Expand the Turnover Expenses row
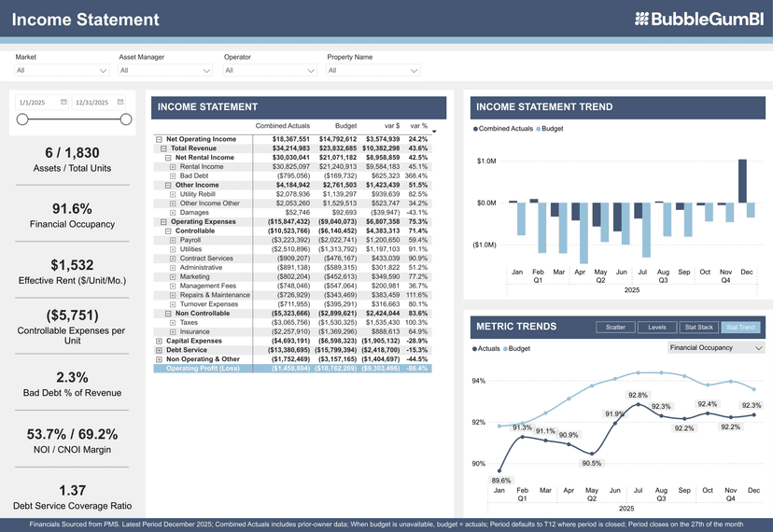 pyautogui.click(x=173, y=304)
